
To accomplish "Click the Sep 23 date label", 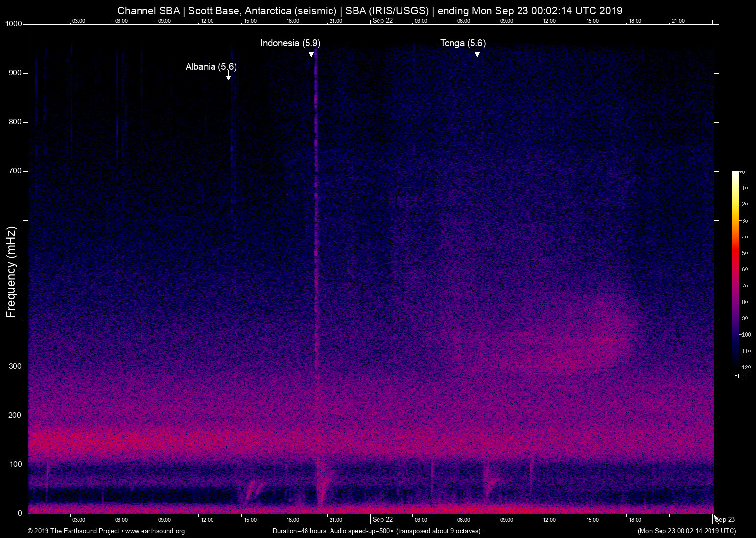I will pos(725,520).
